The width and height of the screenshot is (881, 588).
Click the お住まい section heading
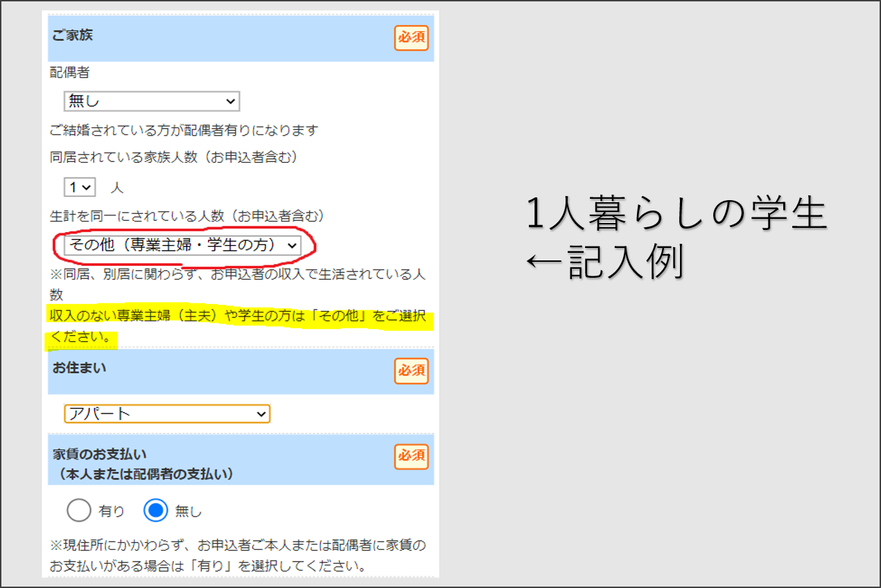80,368
